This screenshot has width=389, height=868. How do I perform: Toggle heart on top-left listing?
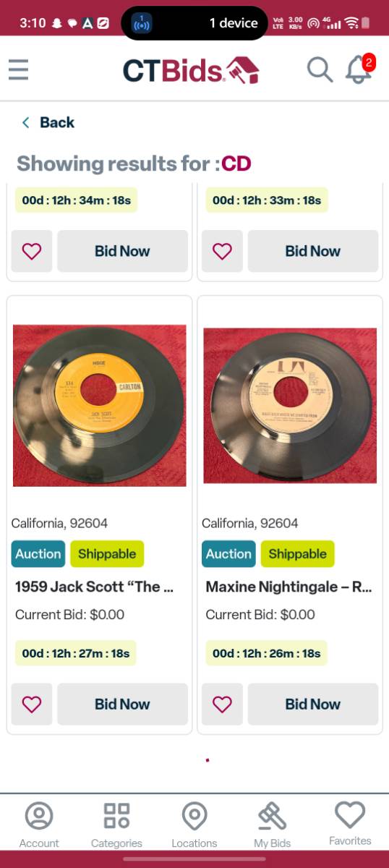pyautogui.click(x=32, y=251)
